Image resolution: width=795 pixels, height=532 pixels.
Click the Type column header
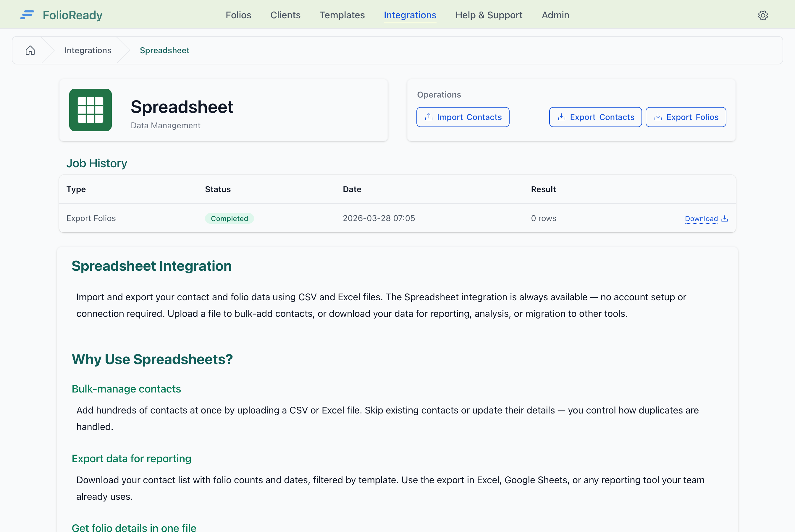pyautogui.click(x=76, y=189)
